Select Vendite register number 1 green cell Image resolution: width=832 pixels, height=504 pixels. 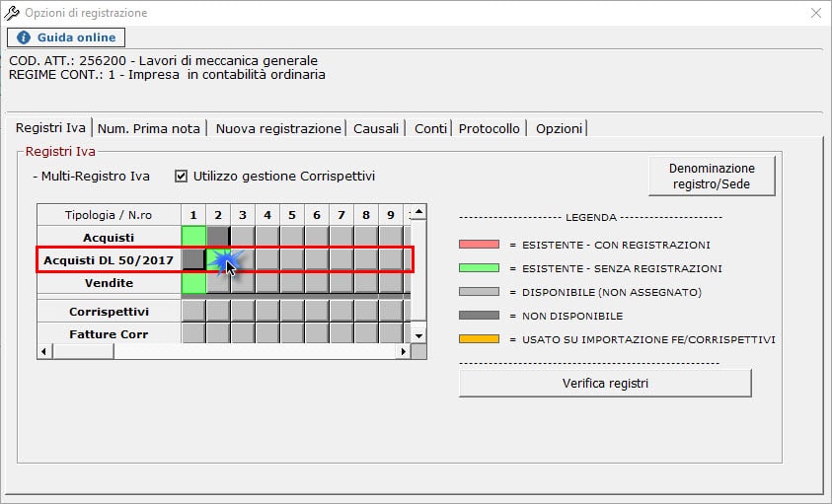pyautogui.click(x=193, y=282)
